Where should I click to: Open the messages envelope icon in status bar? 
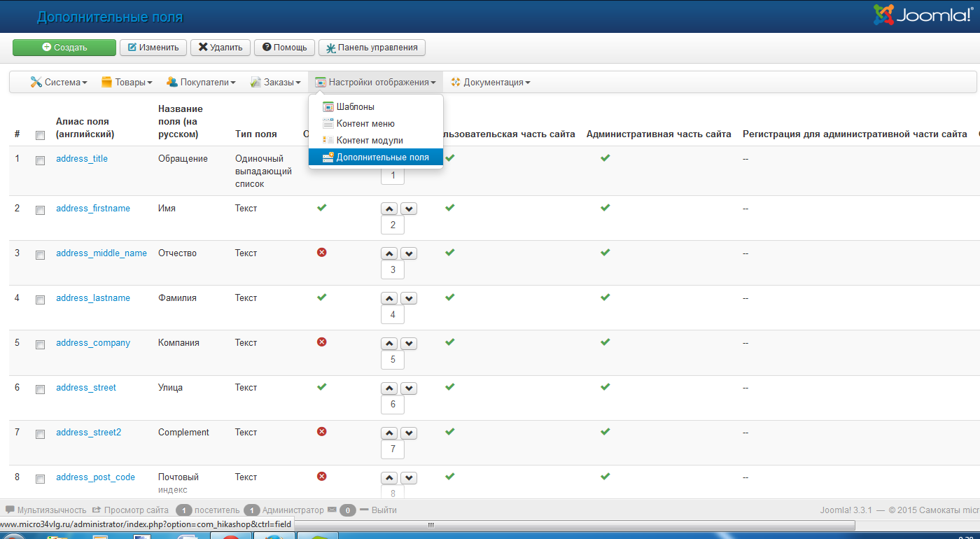(332, 510)
